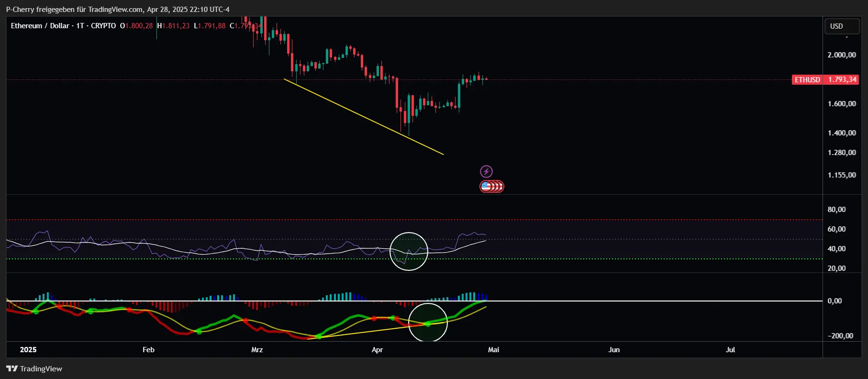Viewport: 868px width, 379px height.
Task: Click the 1.280,00 price axis label
Action: (x=842, y=153)
